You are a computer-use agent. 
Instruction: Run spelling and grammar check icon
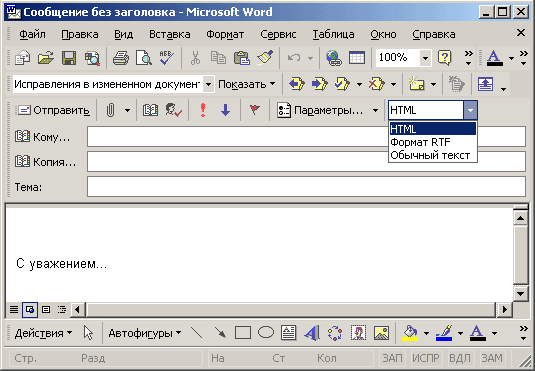tap(167, 58)
